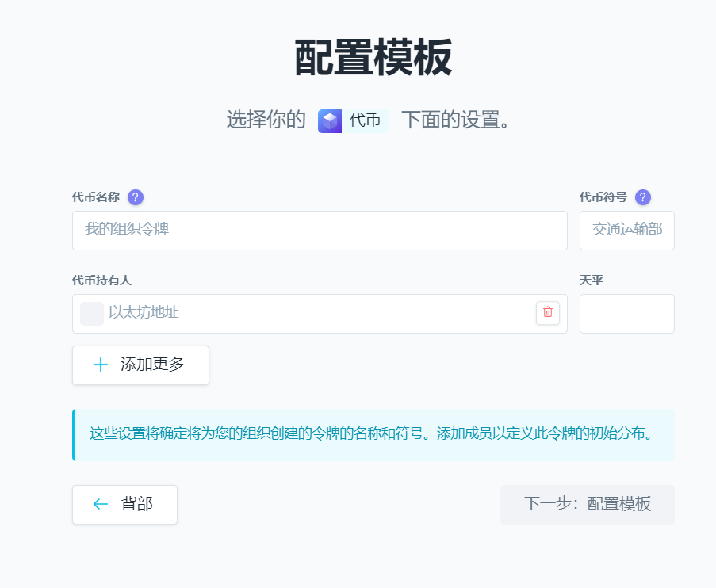Click the 以太坊地址 holder address input
716x588 pixels.
[x=278, y=314]
